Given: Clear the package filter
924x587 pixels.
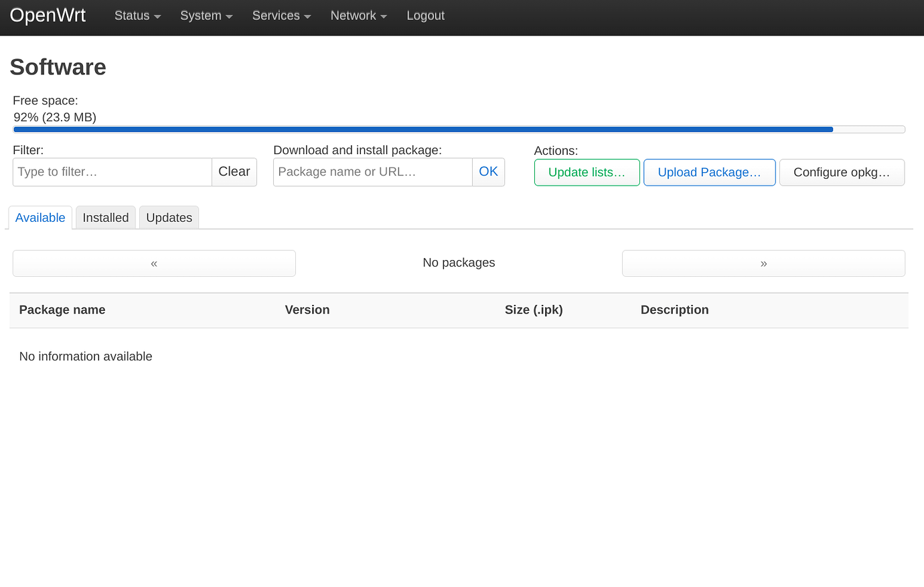Looking at the screenshot, I should click(x=234, y=172).
